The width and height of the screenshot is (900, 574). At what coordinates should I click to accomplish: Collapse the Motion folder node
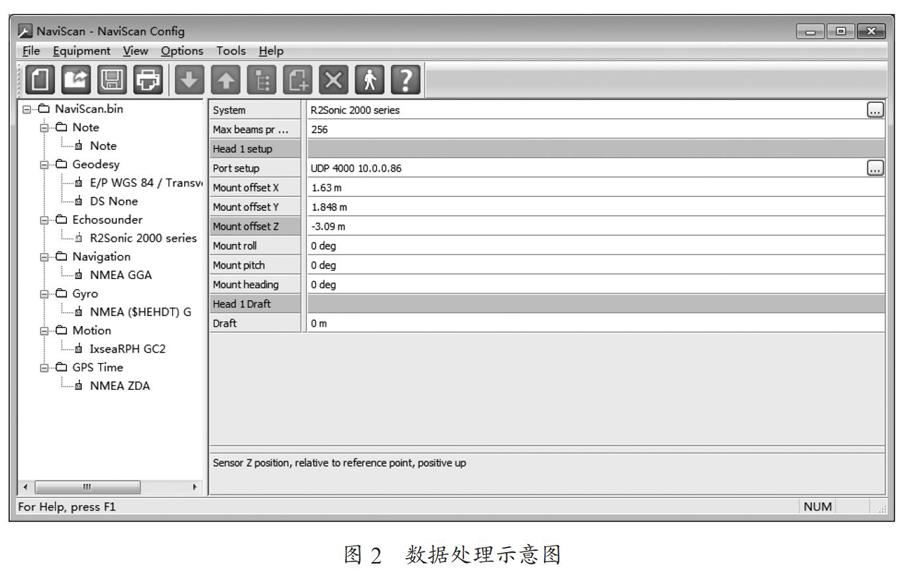(44, 331)
